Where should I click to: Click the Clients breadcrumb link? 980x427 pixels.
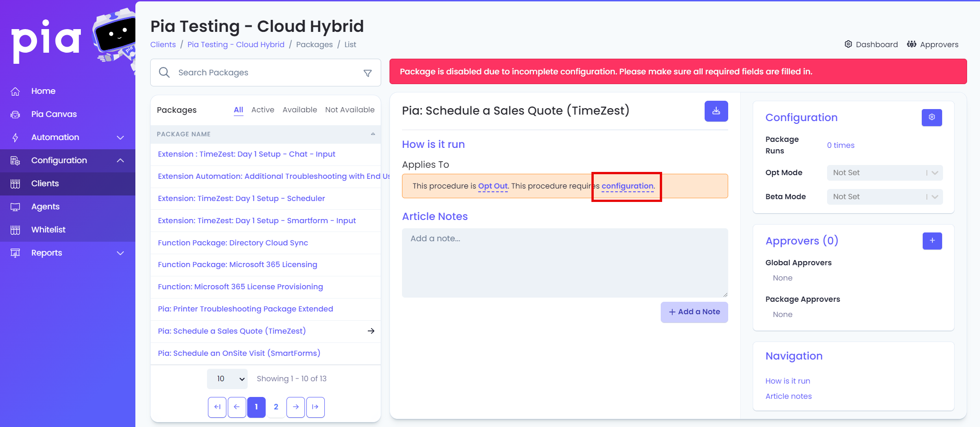coord(163,45)
